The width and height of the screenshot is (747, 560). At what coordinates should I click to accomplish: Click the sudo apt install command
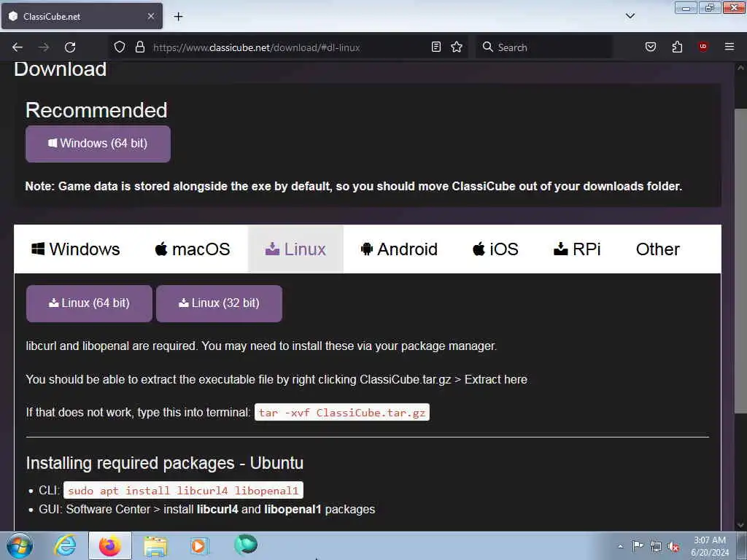(x=183, y=491)
